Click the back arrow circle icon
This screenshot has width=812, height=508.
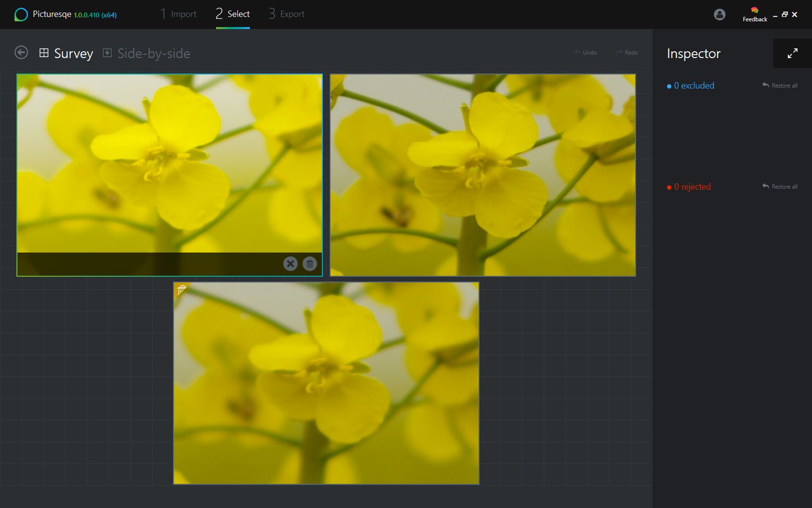pos(21,52)
